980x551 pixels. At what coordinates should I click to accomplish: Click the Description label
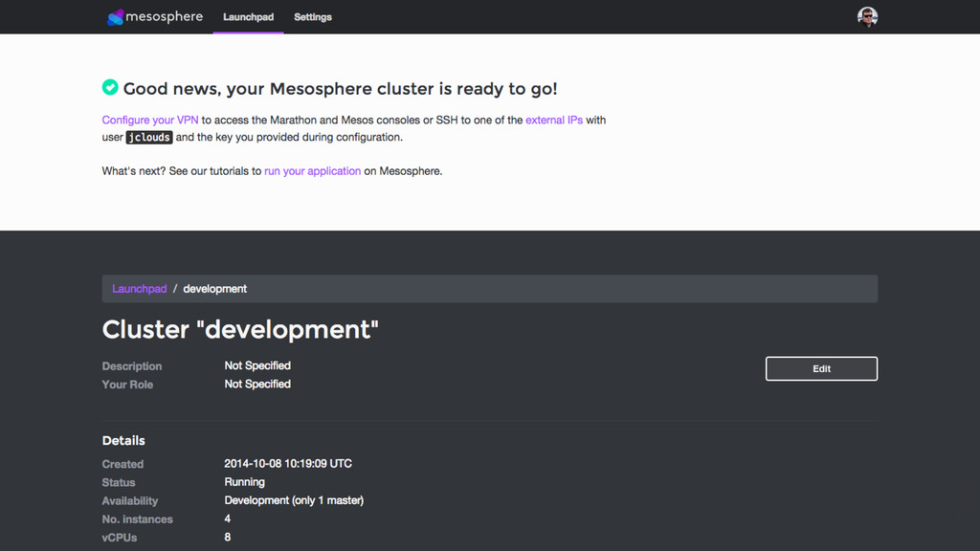click(132, 366)
